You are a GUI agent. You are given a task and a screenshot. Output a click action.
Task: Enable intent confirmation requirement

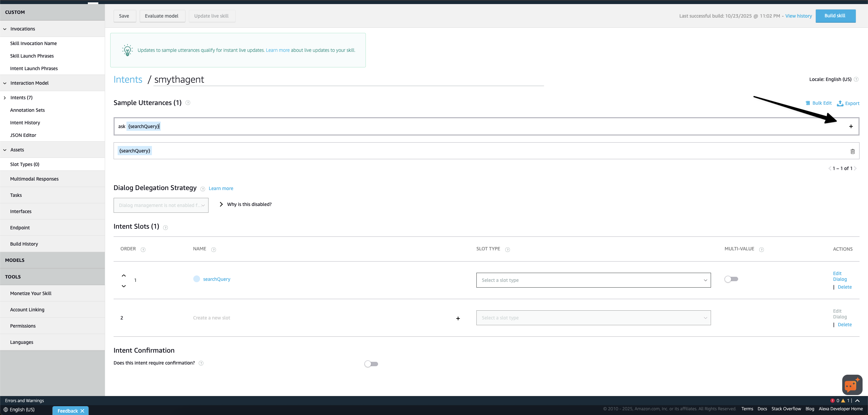point(371,364)
